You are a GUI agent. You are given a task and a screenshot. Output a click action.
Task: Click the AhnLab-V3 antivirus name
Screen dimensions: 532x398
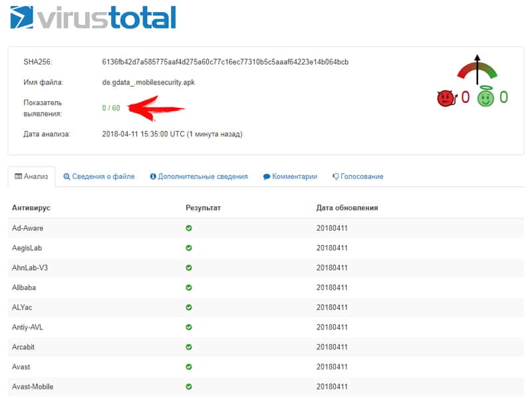tap(30, 268)
